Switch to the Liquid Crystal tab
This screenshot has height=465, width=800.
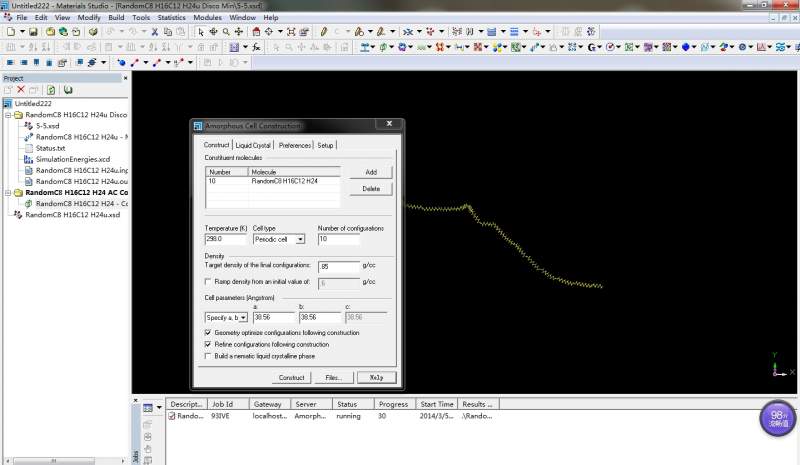[254, 145]
